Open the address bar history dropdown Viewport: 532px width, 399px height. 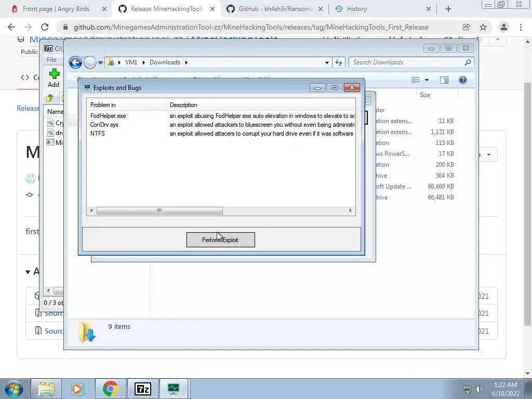point(327,62)
